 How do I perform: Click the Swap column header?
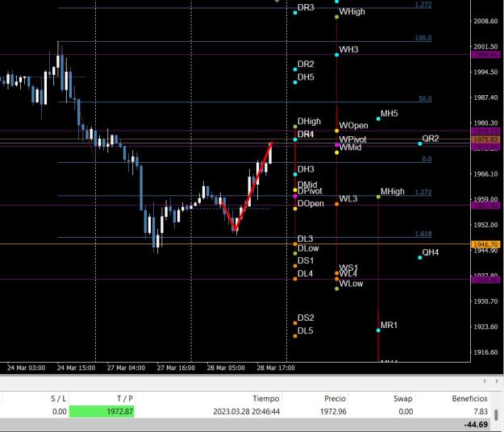click(402, 399)
